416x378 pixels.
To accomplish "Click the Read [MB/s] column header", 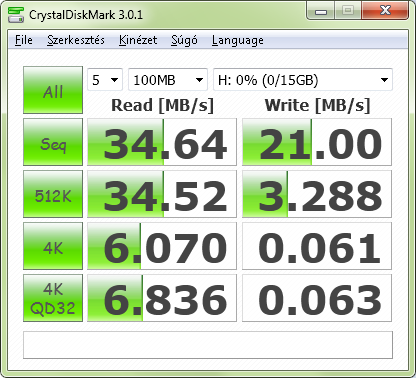I will click(162, 106).
